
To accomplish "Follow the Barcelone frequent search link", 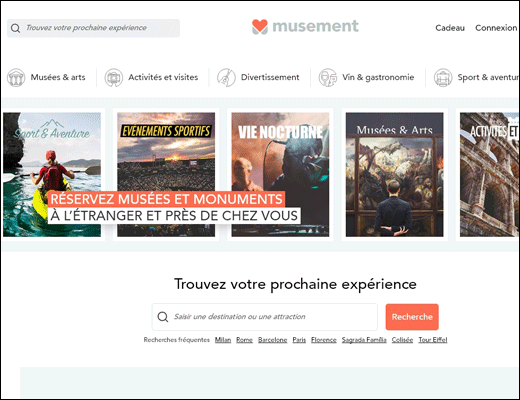I will [x=272, y=340].
